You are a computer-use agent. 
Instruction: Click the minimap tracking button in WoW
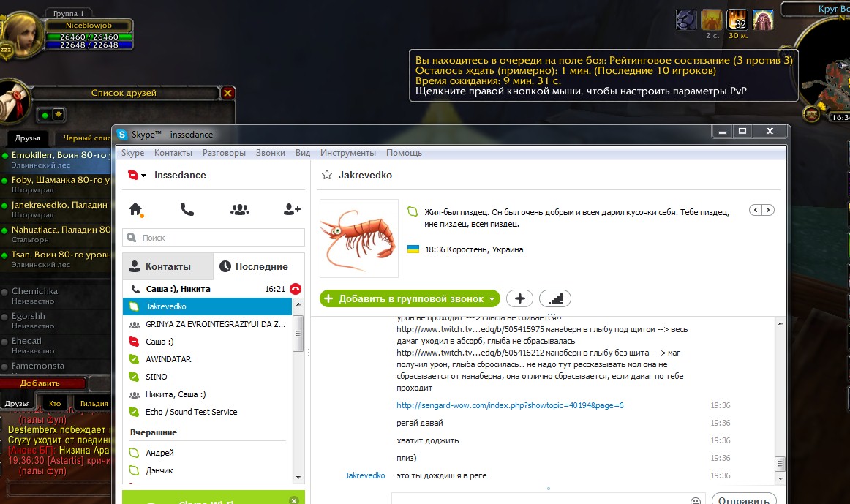tap(811, 114)
